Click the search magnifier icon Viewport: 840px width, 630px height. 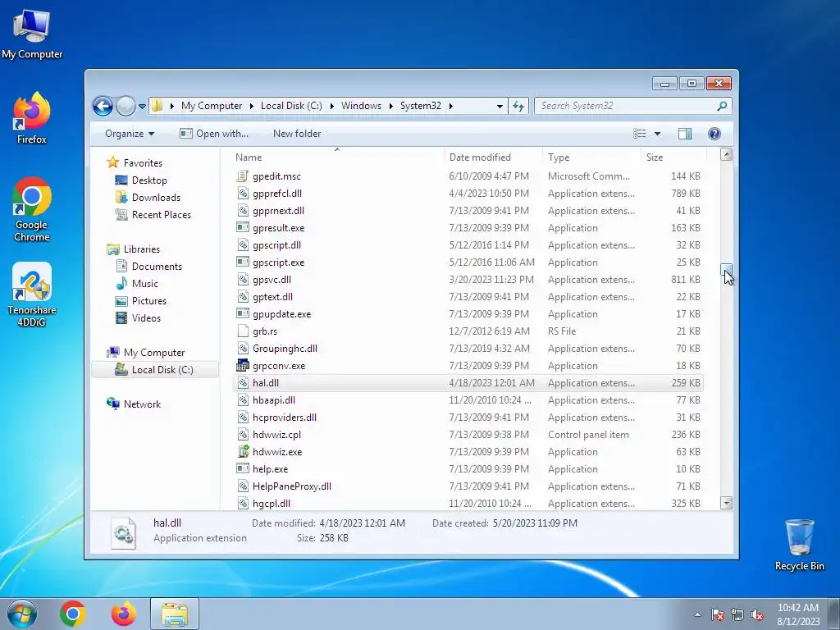coord(722,106)
